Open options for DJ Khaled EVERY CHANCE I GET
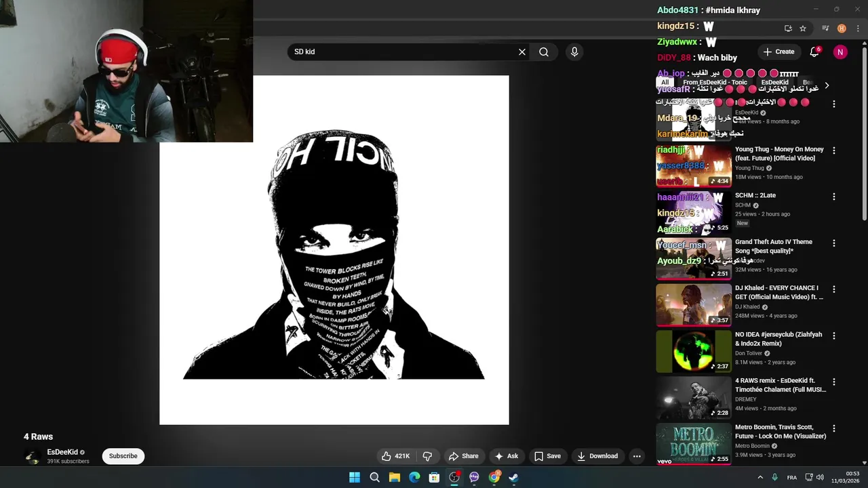Screen dimensions: 868x488 [x=834, y=289]
